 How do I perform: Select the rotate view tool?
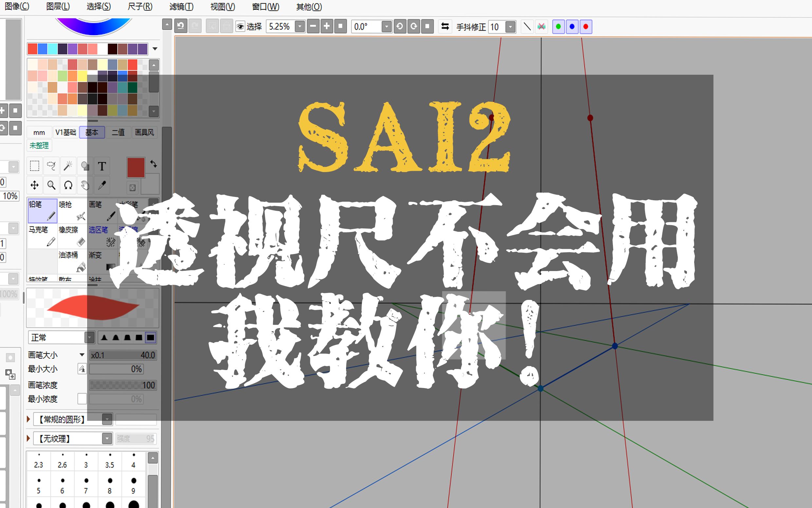pos(68,185)
